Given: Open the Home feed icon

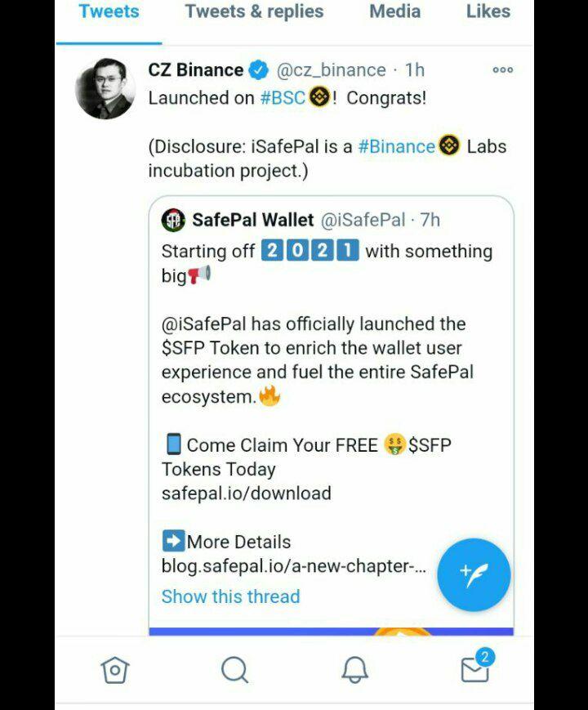Looking at the screenshot, I should click(x=115, y=670).
